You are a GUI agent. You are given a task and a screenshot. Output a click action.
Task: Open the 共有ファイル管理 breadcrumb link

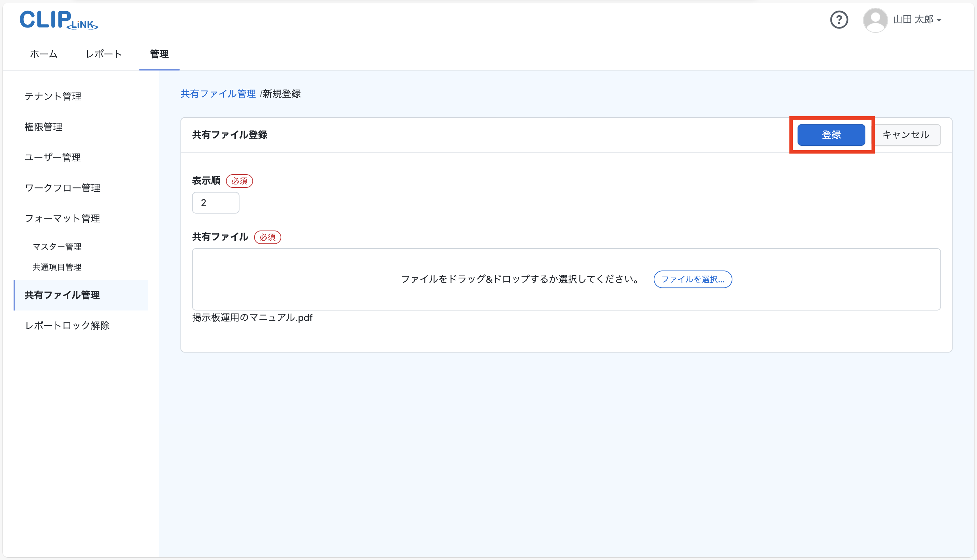pos(218,94)
